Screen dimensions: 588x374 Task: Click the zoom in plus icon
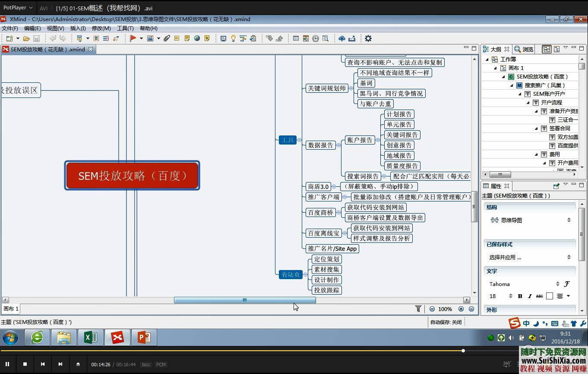[x=461, y=309]
